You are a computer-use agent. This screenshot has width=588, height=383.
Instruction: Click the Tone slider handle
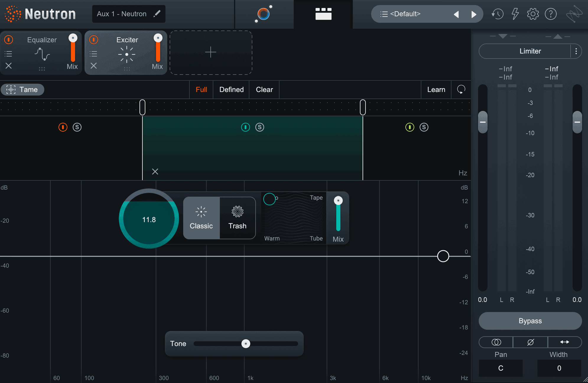[246, 344]
